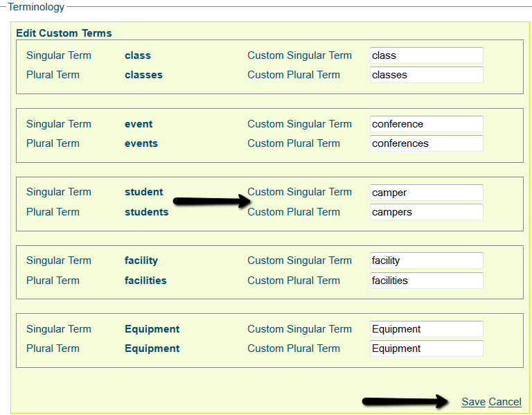This screenshot has width=532, height=415.
Task: Click the 'Edit Custom Terms' heading
Action: pyautogui.click(x=64, y=33)
